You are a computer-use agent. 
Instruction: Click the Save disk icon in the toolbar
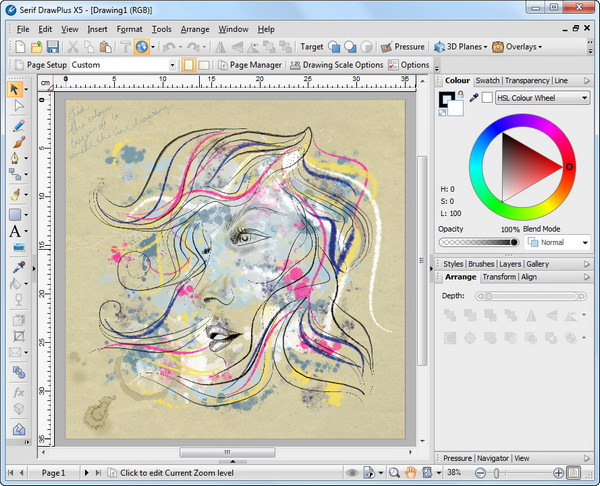54,46
